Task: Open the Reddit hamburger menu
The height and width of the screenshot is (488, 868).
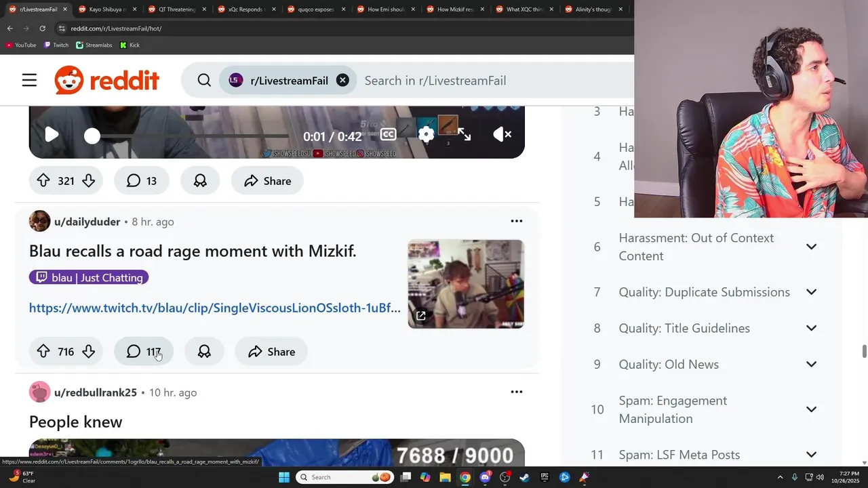Action: point(29,81)
